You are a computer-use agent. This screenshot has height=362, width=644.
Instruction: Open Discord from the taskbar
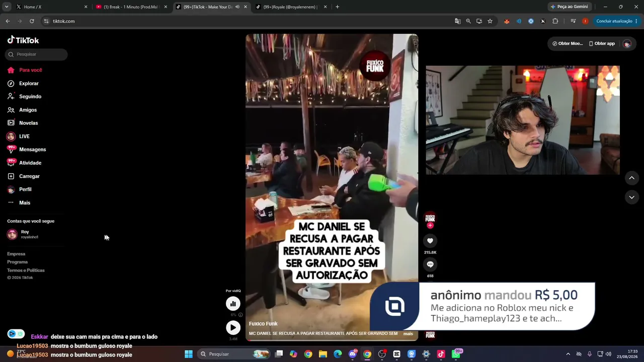(x=353, y=354)
